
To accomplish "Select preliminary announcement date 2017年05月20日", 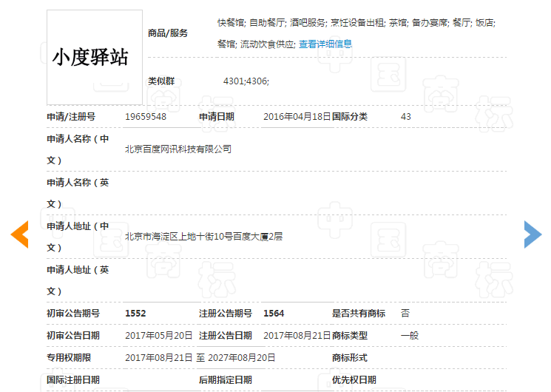I will pos(159,335).
